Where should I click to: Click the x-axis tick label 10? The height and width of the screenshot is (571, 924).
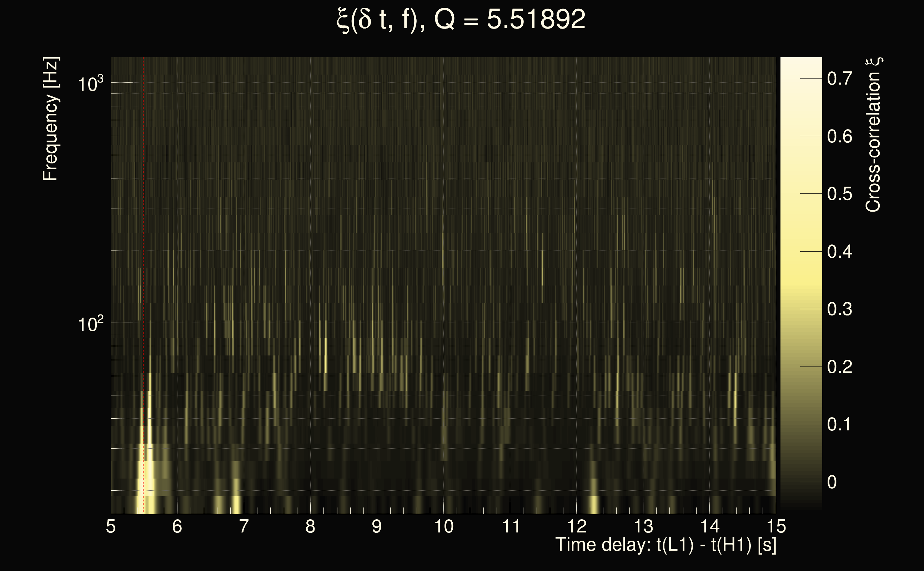click(x=443, y=526)
